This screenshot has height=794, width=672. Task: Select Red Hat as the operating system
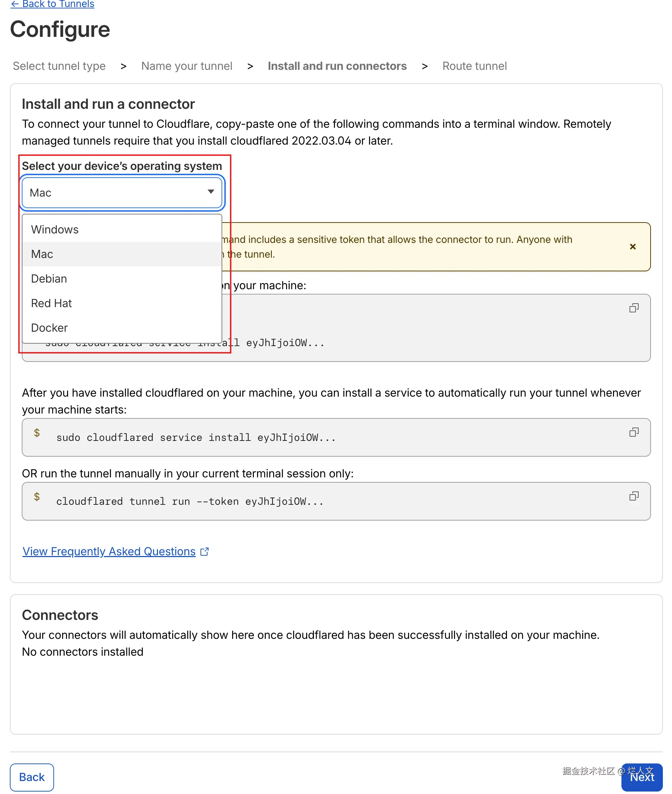51,303
